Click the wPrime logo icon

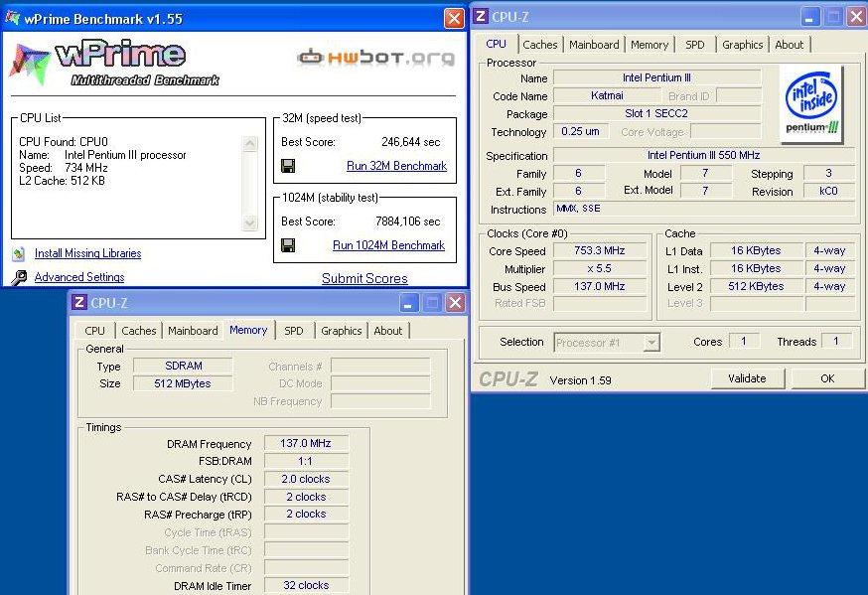[x=30, y=64]
